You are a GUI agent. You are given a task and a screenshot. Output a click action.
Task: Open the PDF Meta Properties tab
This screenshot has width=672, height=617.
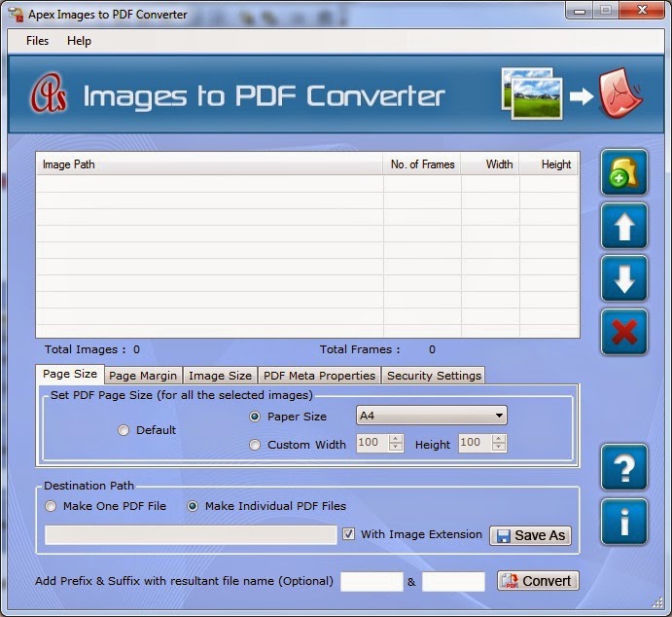click(319, 376)
